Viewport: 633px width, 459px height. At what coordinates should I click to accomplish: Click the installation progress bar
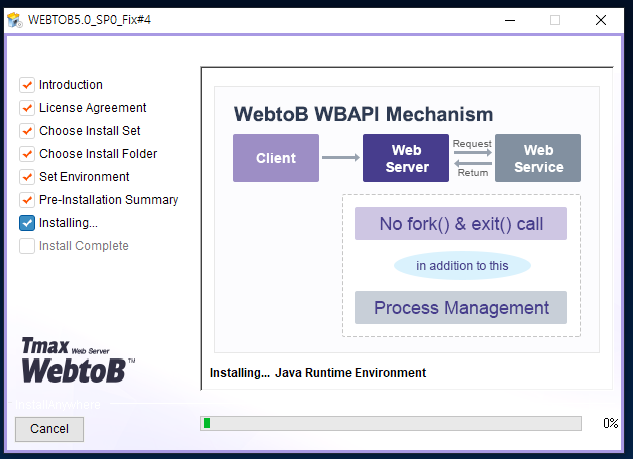point(391,423)
